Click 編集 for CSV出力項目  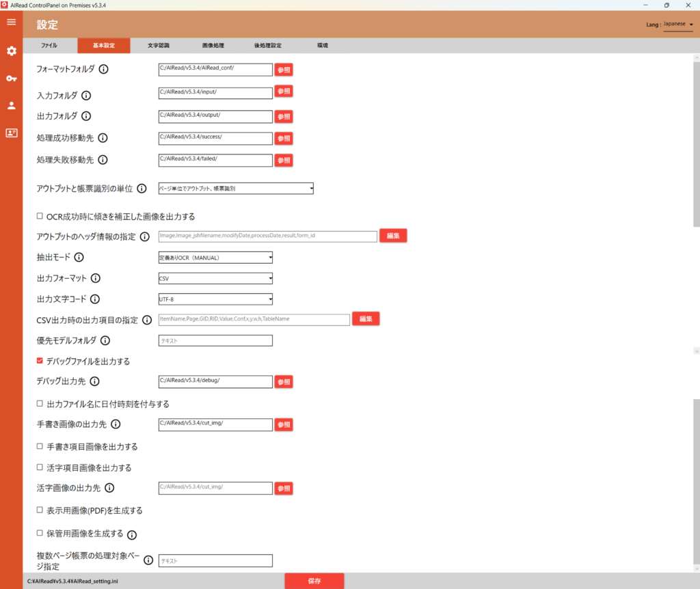coord(366,318)
